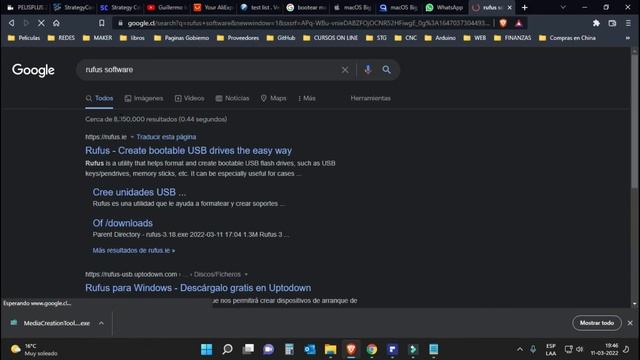The image size is (640, 360).
Task: Click Más resultados de rufus.ie
Action: 134,251
